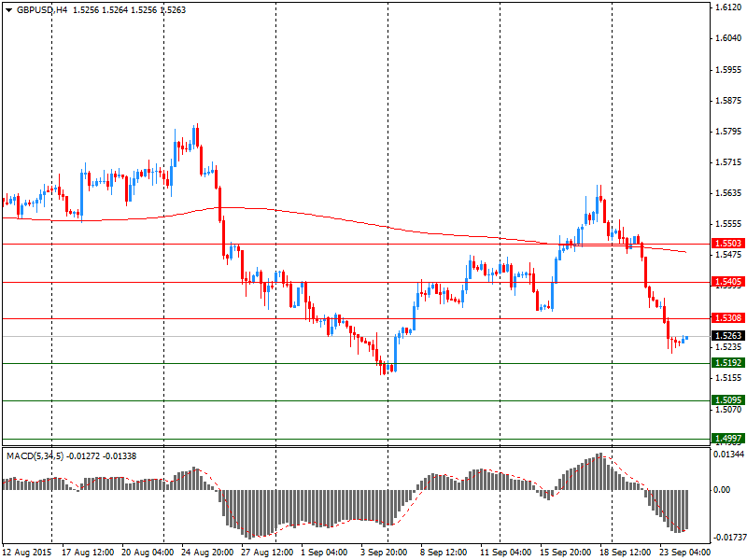Select the 1.5192 green support label

point(728,363)
